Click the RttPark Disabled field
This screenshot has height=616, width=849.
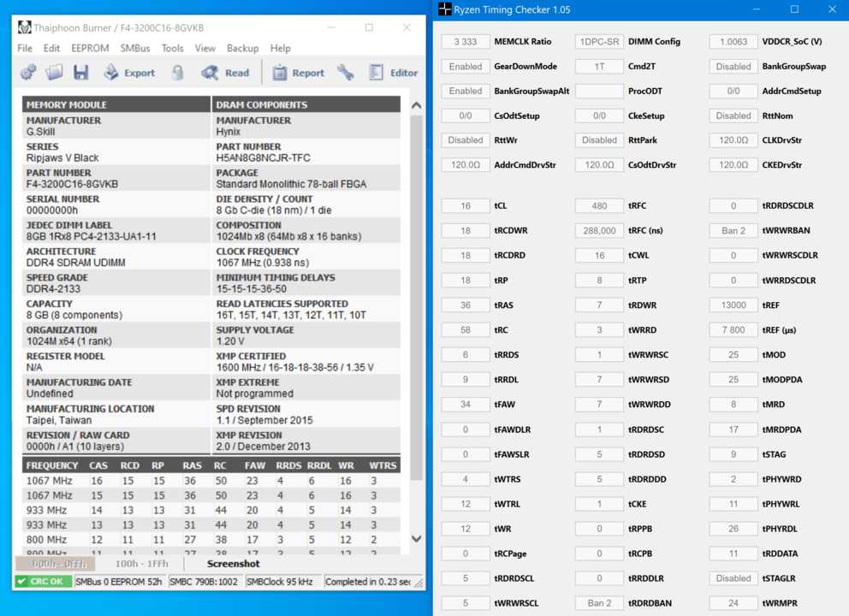(x=599, y=140)
